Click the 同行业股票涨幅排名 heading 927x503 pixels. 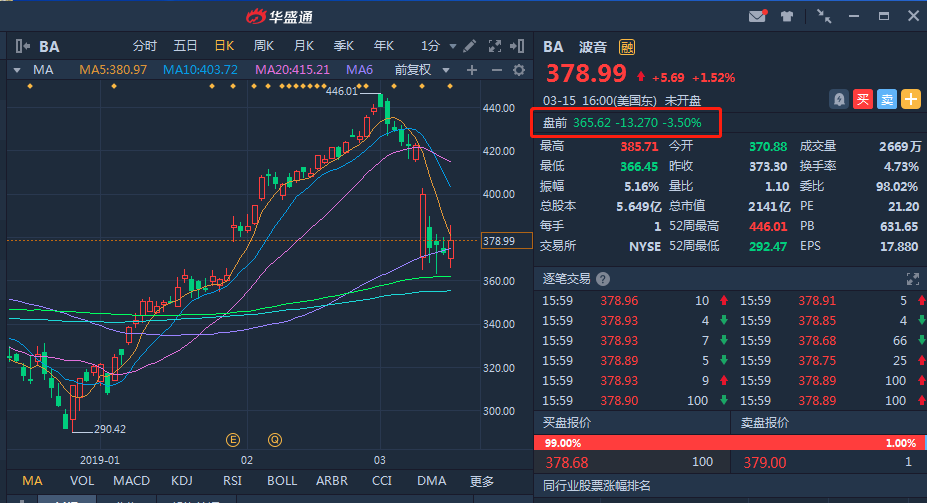[x=597, y=486]
